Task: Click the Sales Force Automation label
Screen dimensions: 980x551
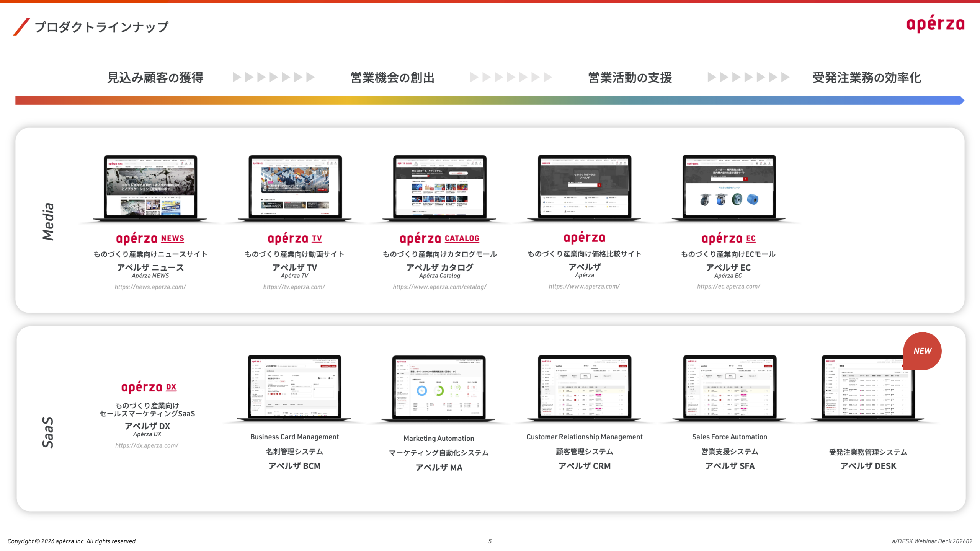Action: tap(730, 437)
